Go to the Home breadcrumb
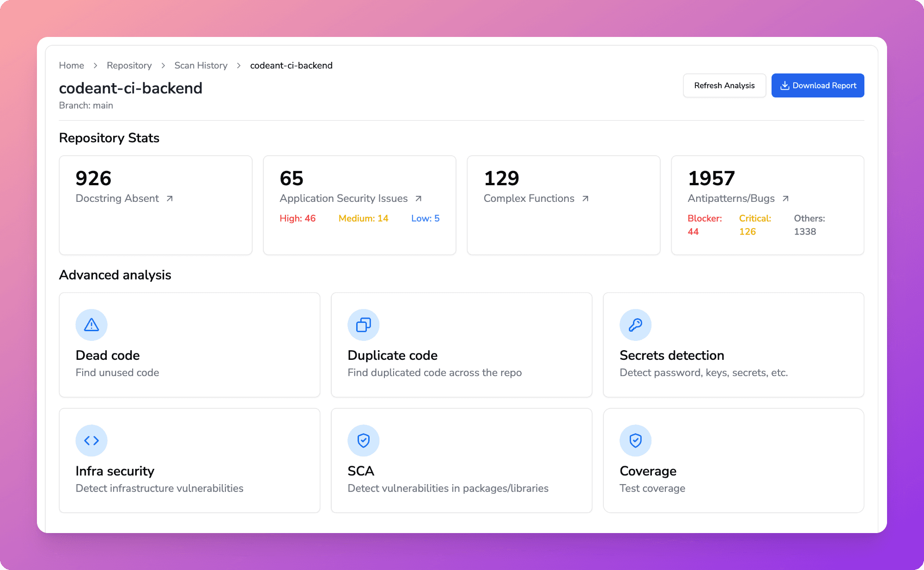Screen dimensions: 924x570 (71, 66)
